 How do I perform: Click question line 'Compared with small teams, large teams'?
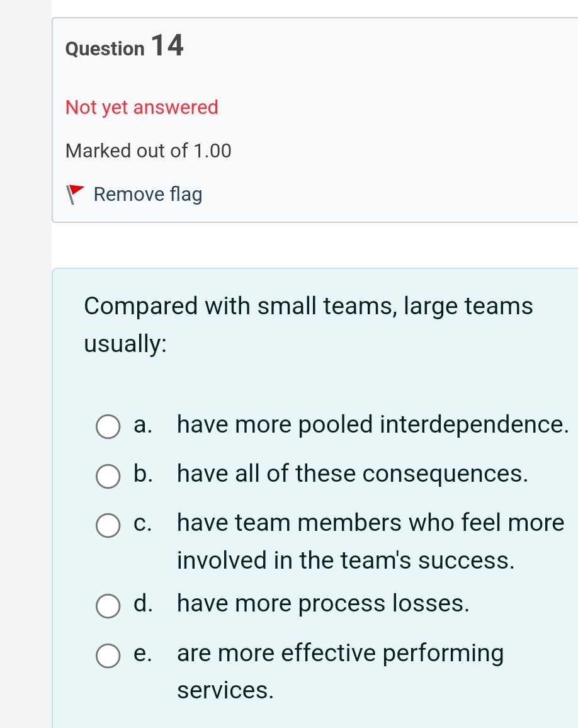309,307
